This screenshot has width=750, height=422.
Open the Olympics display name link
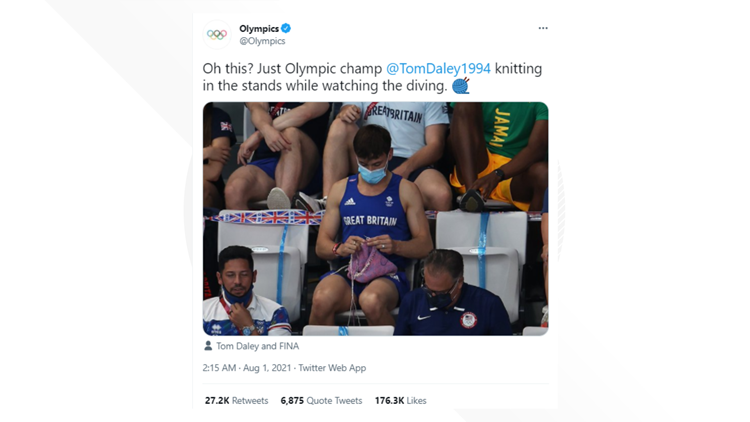(x=259, y=29)
